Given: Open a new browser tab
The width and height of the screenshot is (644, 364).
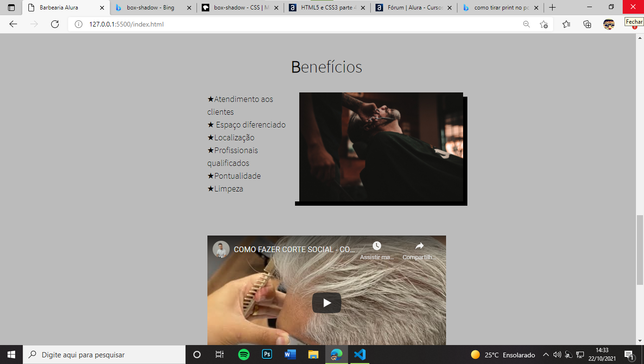Looking at the screenshot, I should point(552,8).
